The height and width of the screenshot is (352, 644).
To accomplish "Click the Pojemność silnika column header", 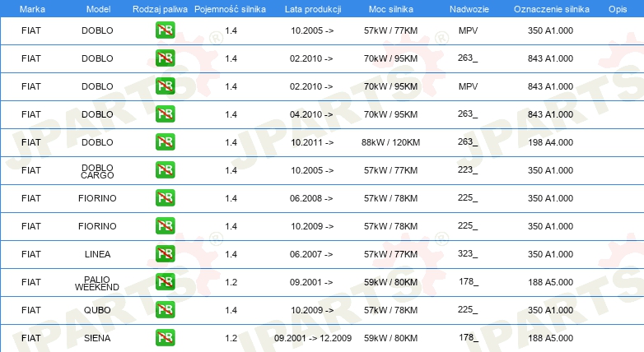I will tap(230, 9).
